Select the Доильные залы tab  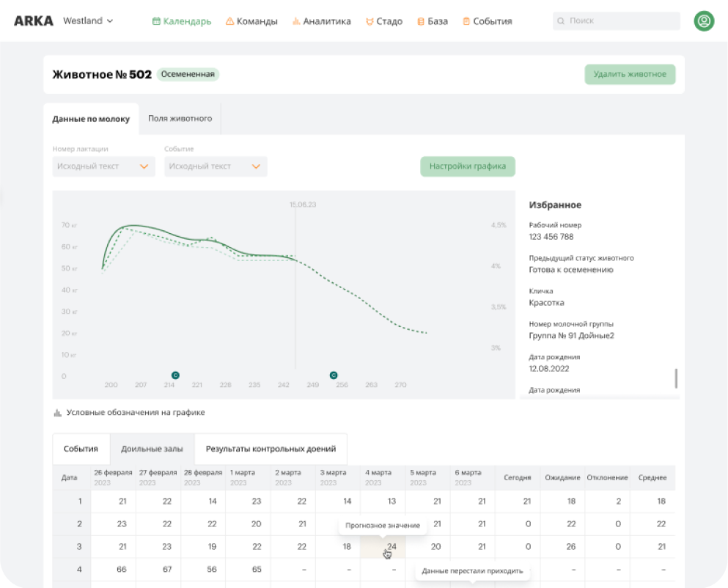152,449
